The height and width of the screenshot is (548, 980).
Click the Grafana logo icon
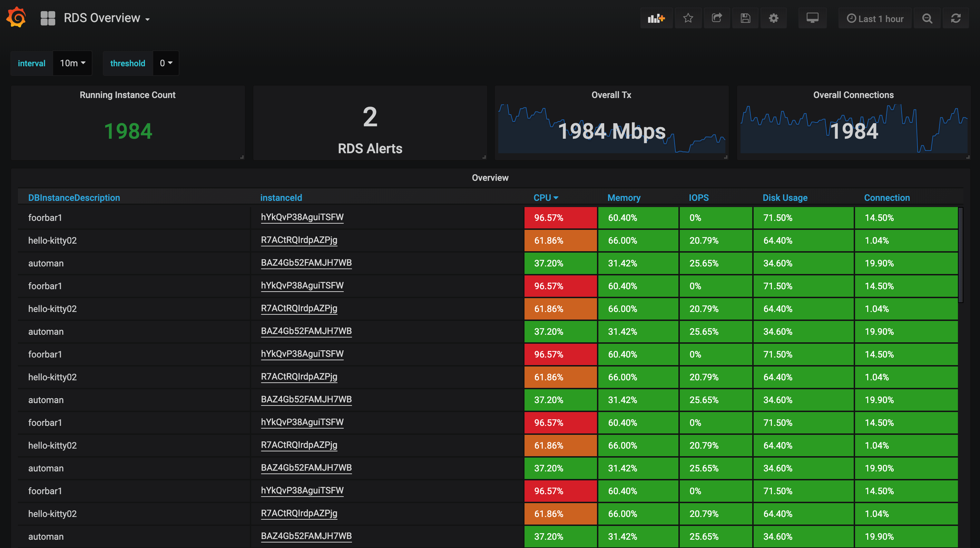point(16,18)
